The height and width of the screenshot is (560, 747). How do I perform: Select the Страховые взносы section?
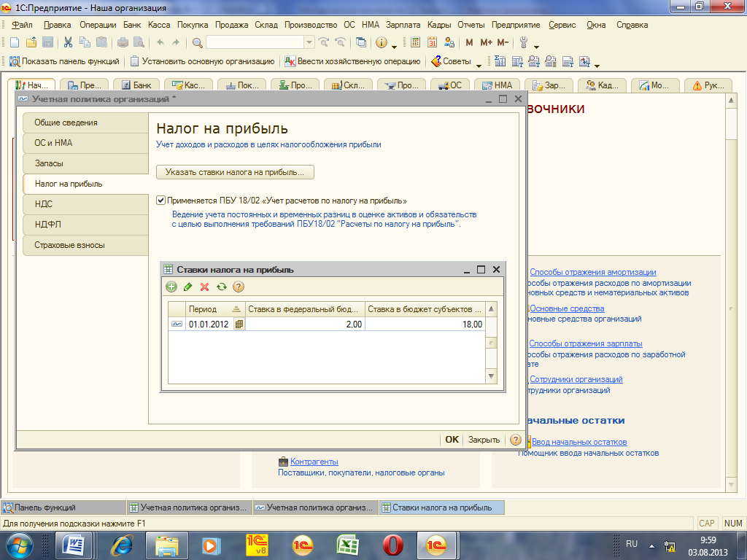(86, 245)
